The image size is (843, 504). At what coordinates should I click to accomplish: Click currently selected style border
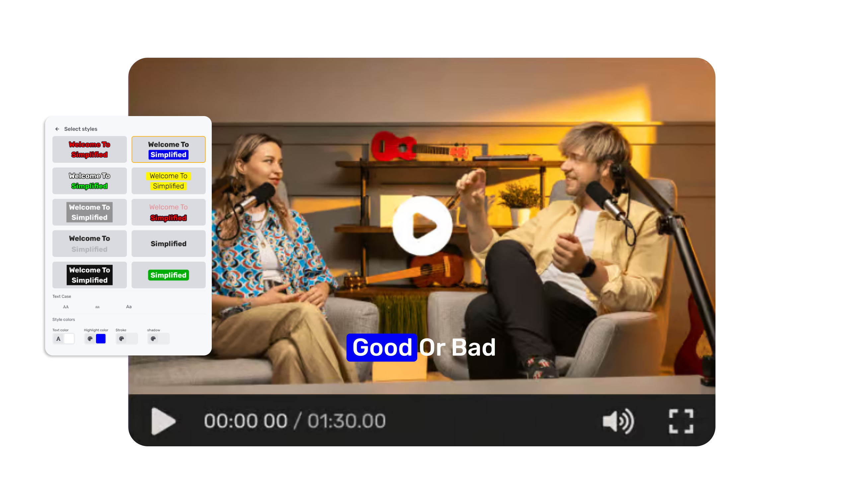tap(169, 150)
